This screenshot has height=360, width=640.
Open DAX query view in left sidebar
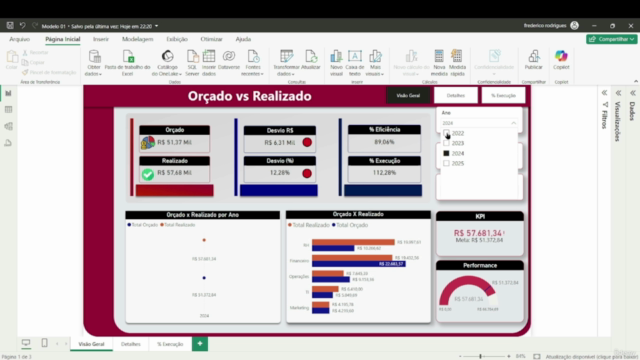pyautogui.click(x=9, y=143)
